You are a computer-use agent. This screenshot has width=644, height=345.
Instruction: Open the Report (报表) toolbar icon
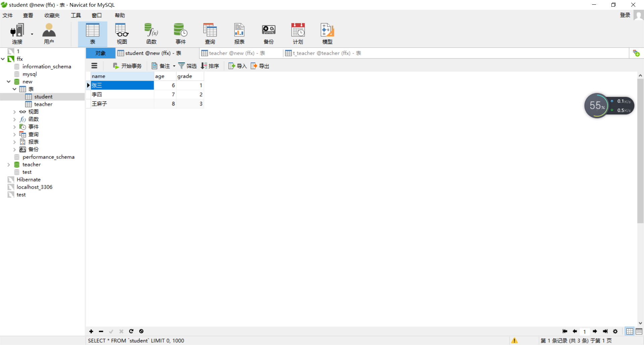tap(239, 33)
